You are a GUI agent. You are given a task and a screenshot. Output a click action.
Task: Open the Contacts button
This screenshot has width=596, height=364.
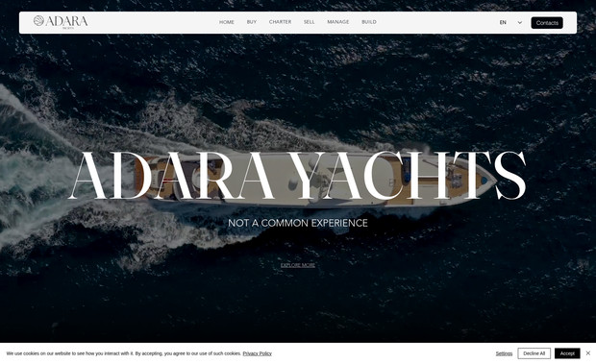547,23
